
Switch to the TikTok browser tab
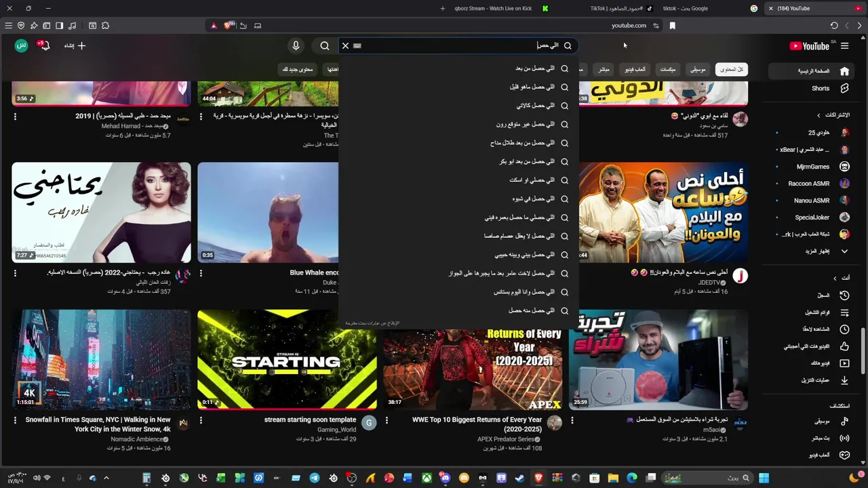[x=620, y=8]
